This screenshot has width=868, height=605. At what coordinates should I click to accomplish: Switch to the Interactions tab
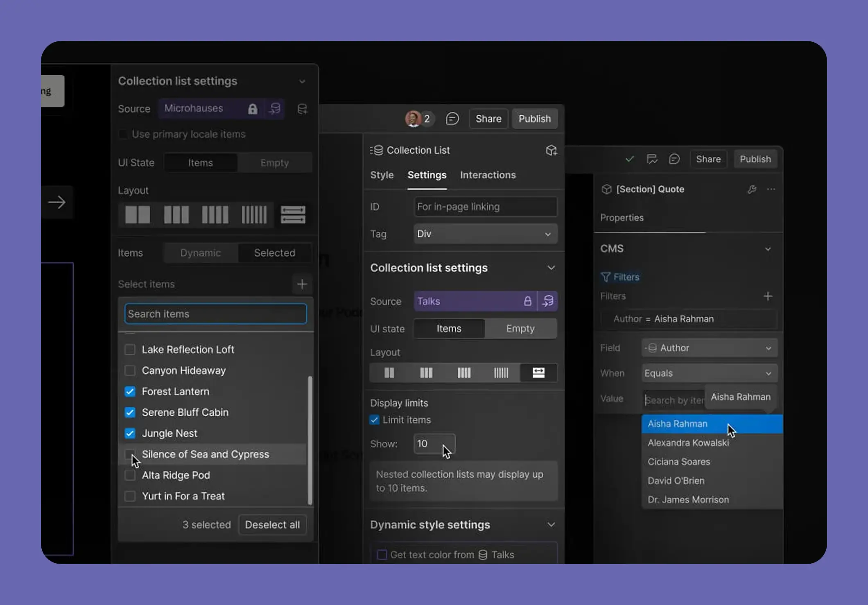[488, 175]
